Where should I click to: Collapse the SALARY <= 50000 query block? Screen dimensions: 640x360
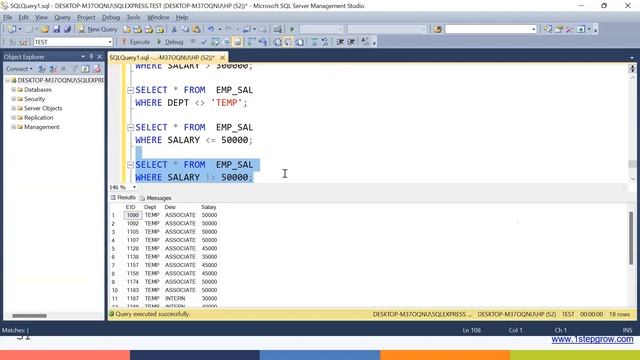click(130, 128)
